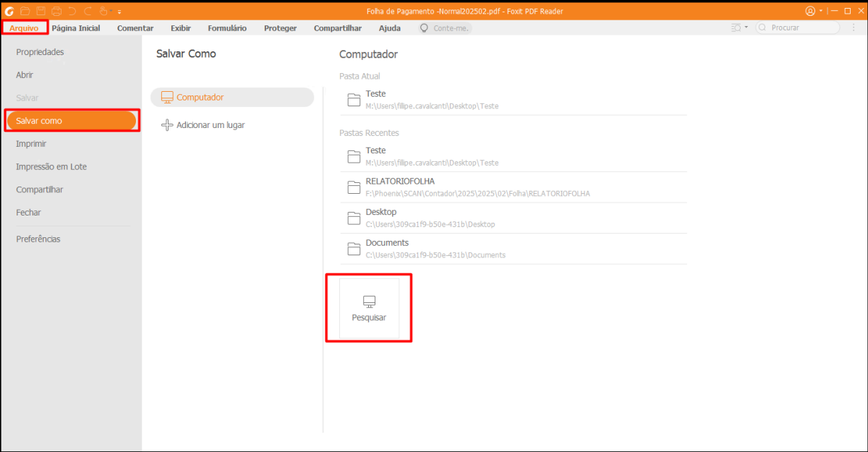Viewport: 868px width, 452px height.
Task: Click the Foxit logo icon in title bar
Action: coord(10,11)
